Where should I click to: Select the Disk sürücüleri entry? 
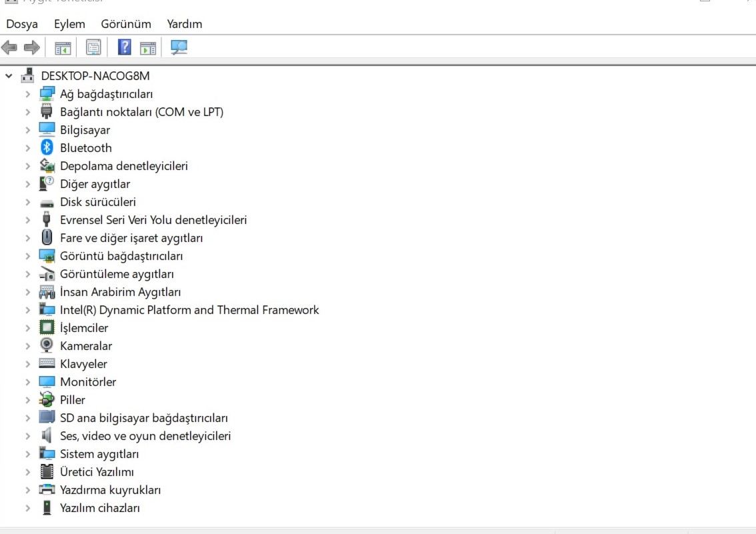coord(97,201)
